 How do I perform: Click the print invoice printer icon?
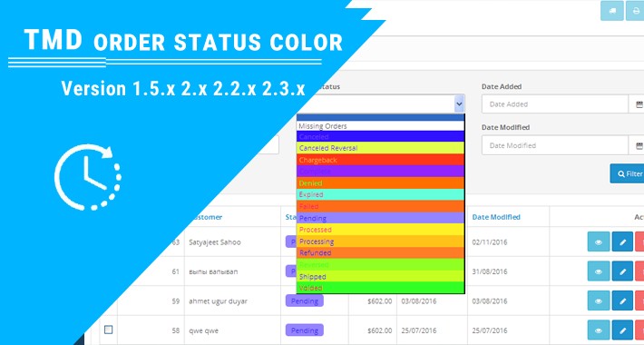pos(635,11)
